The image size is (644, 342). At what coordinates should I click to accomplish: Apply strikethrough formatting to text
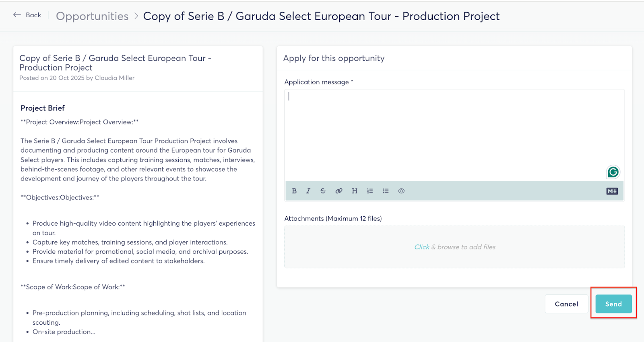tap(323, 191)
